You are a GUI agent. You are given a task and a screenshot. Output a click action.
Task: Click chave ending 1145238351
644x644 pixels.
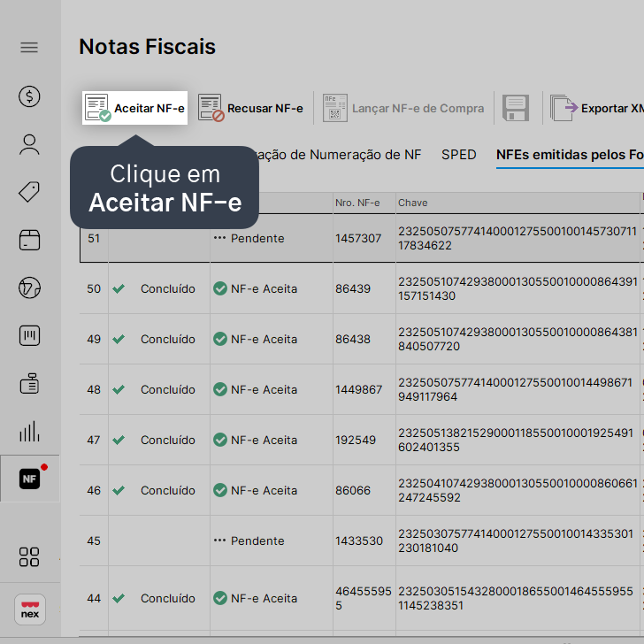click(516, 598)
